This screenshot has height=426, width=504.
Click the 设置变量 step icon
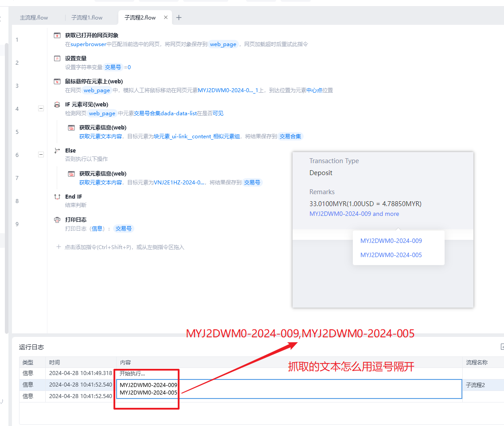(x=57, y=58)
